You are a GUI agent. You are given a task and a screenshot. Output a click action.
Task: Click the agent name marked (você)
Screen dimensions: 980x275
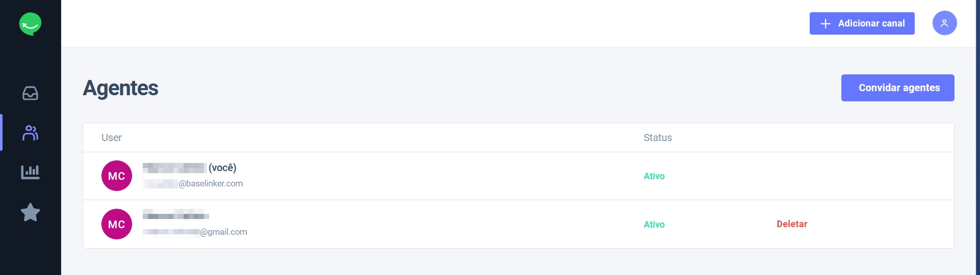point(189,168)
